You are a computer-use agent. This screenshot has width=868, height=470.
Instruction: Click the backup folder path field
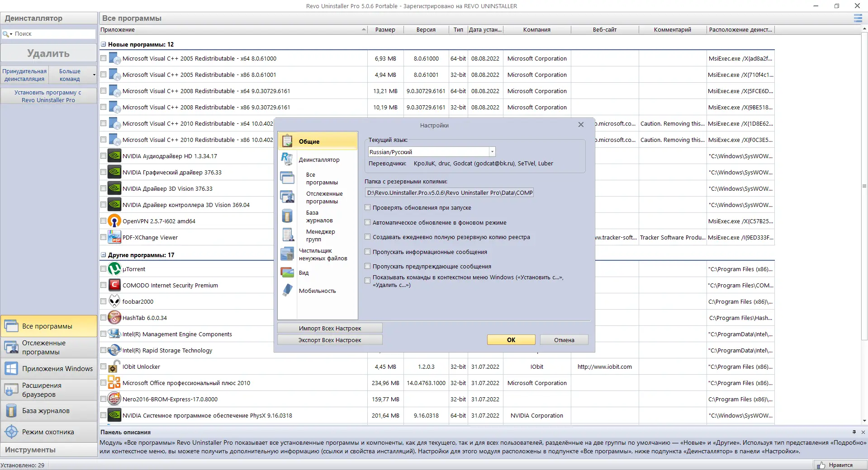[450, 193]
